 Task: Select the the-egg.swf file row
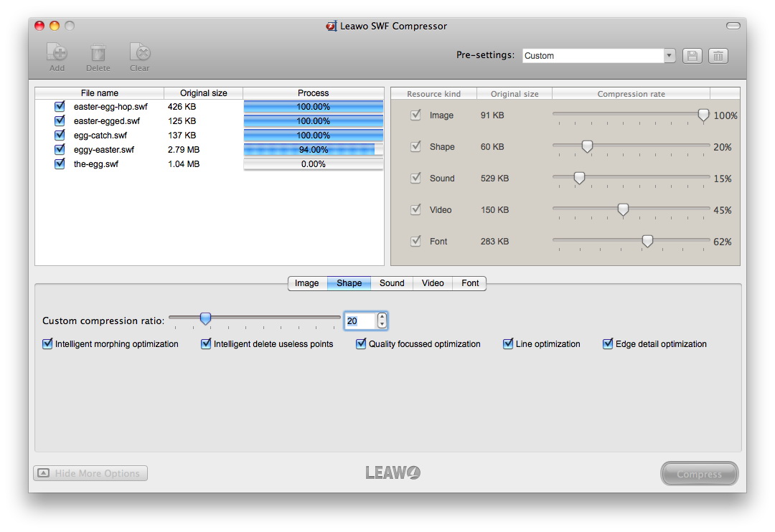[210, 163]
